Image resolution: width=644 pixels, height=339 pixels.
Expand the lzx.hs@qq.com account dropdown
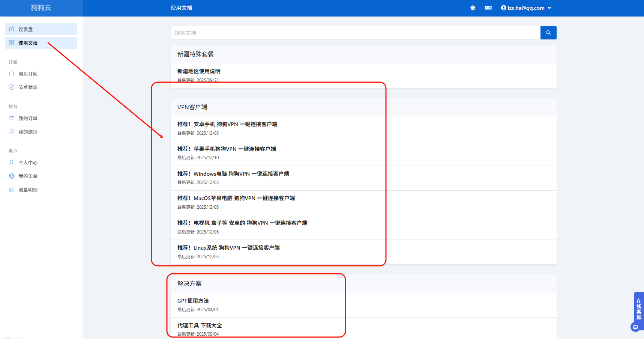[526, 8]
